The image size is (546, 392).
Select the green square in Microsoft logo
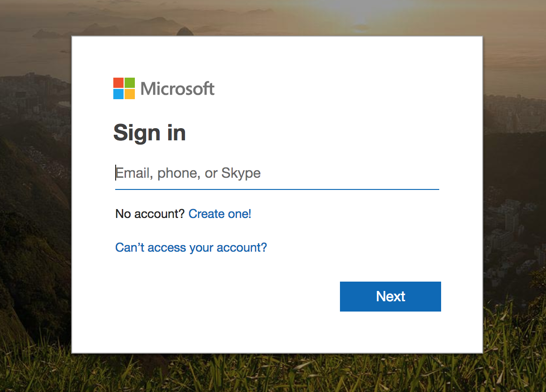tap(130, 82)
